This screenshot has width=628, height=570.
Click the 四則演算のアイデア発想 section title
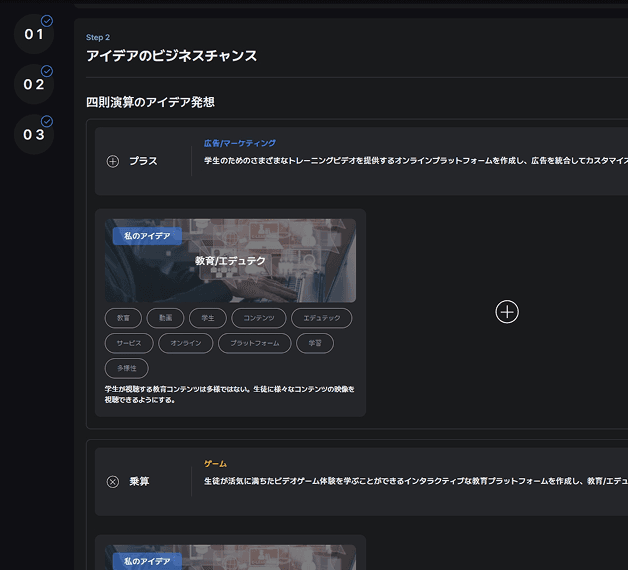tap(150, 102)
